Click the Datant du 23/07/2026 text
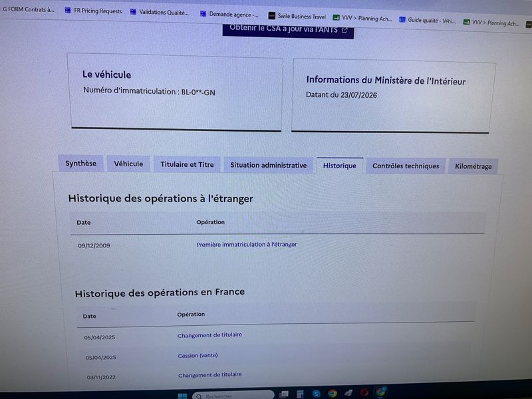 pos(341,94)
